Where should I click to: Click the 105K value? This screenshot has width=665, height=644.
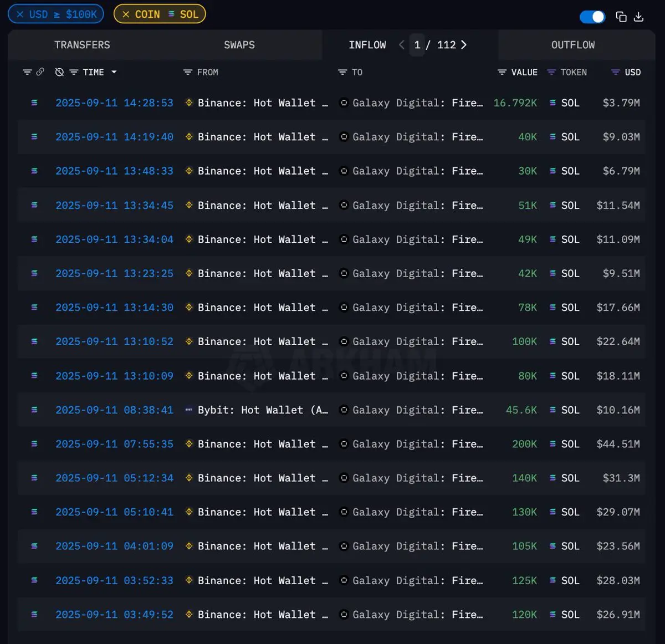[524, 546]
